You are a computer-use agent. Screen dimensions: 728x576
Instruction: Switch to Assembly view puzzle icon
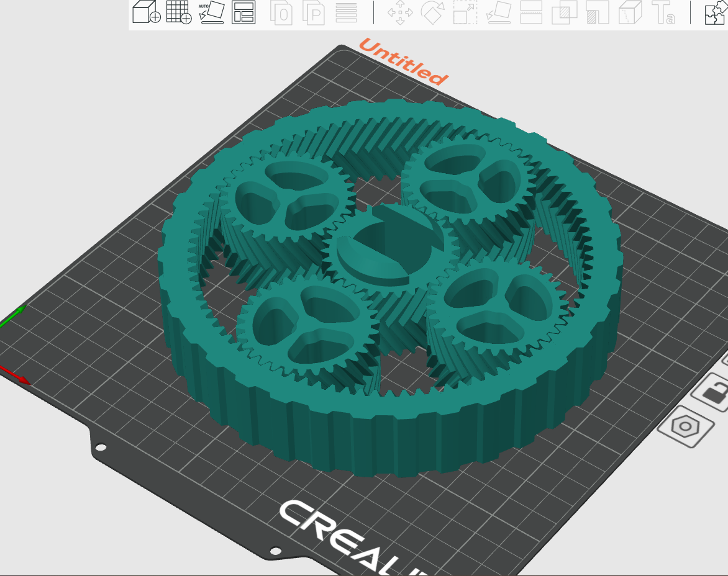point(716,12)
